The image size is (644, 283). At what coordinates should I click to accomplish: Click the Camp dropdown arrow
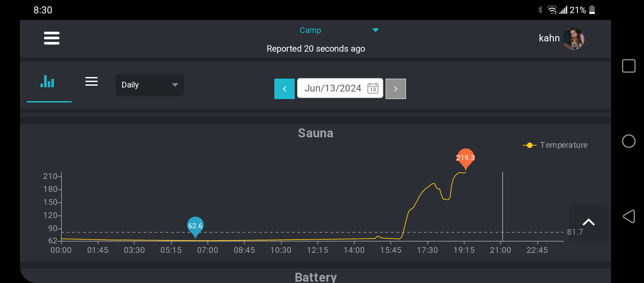tap(375, 30)
